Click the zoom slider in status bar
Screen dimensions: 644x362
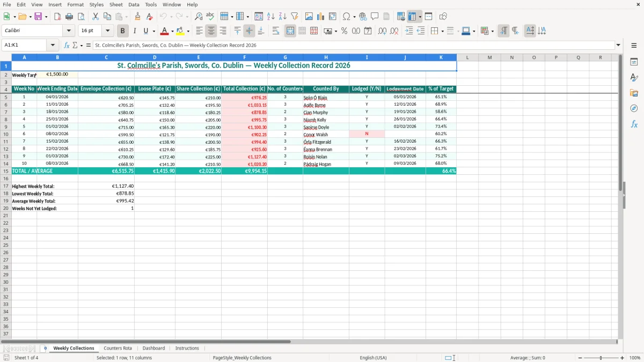coord(601,358)
